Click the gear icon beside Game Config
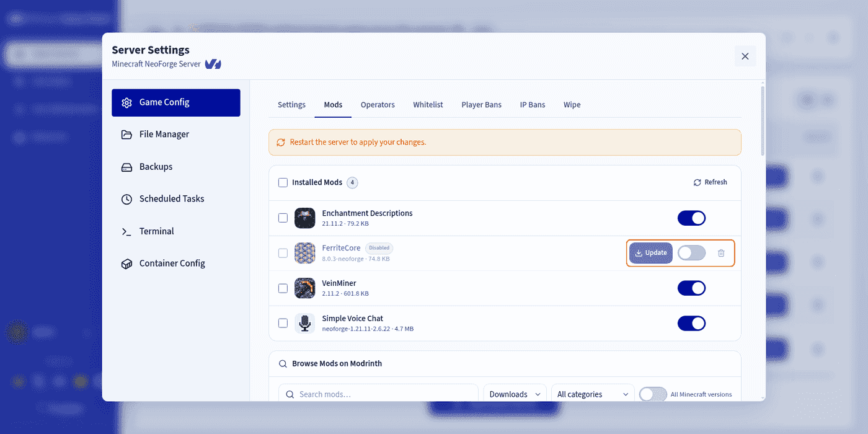 coord(126,103)
